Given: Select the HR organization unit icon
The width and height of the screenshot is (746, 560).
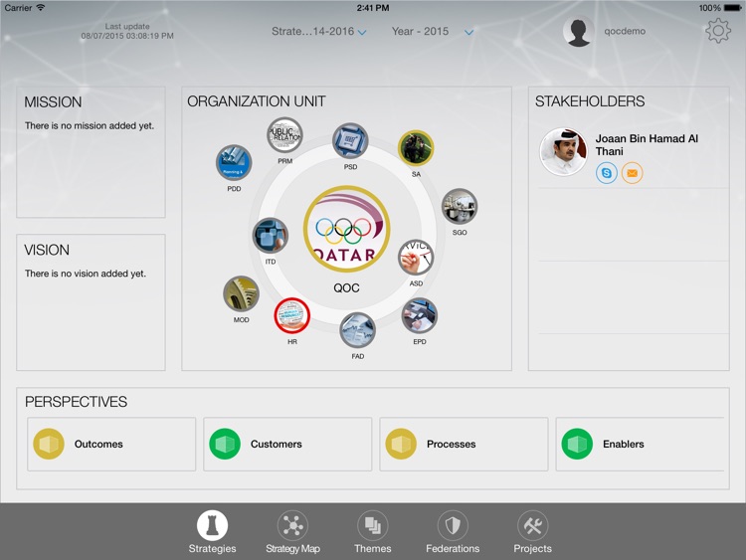Looking at the screenshot, I should coord(292,316).
